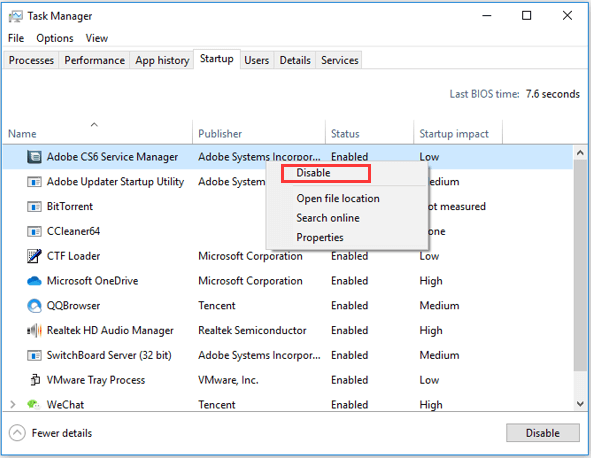Click the scrollbar down arrow
This screenshot has height=458, width=591.
[x=580, y=404]
